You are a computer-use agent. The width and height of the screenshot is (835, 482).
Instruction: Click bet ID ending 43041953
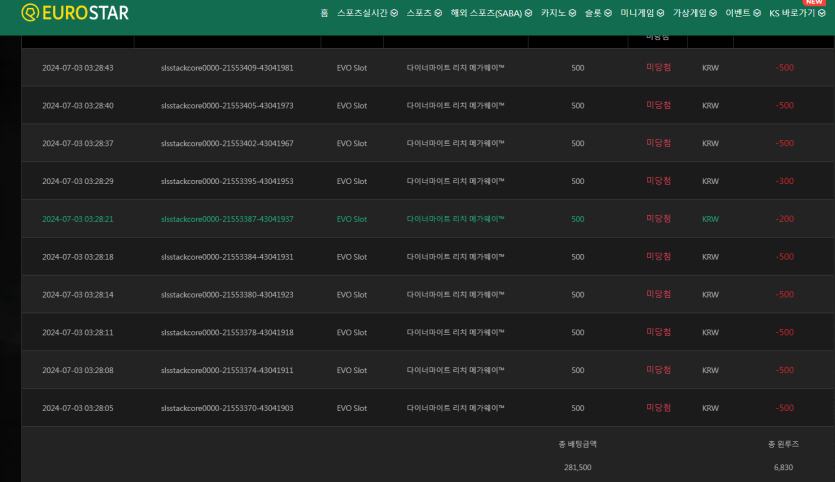tap(227, 181)
